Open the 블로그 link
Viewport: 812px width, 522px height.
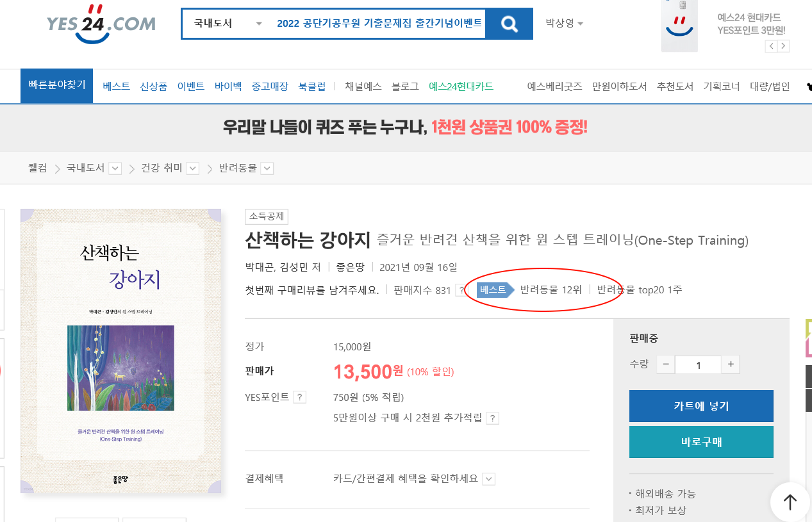(405, 86)
